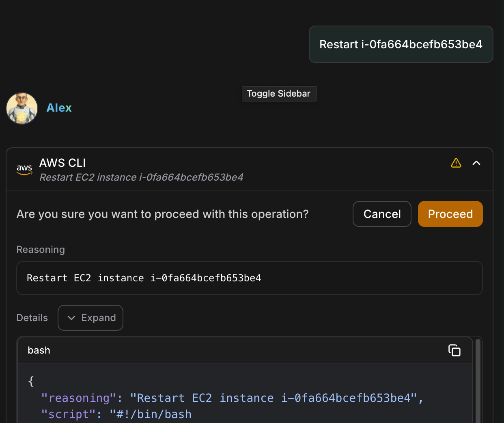Viewport: 504px width, 423px height.
Task: Cancel the restart operation
Action: [x=382, y=214]
